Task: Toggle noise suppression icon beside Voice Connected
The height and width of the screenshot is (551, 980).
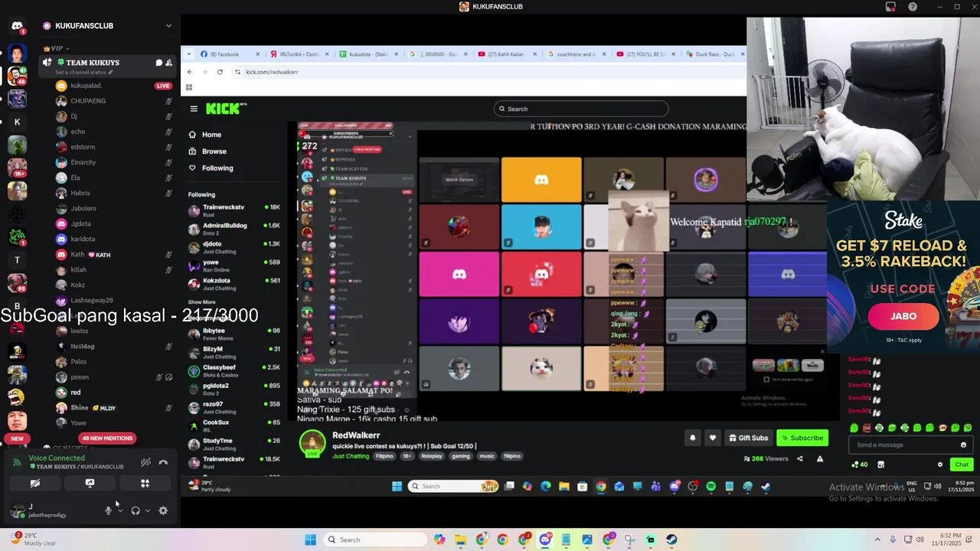Action: [x=145, y=462]
